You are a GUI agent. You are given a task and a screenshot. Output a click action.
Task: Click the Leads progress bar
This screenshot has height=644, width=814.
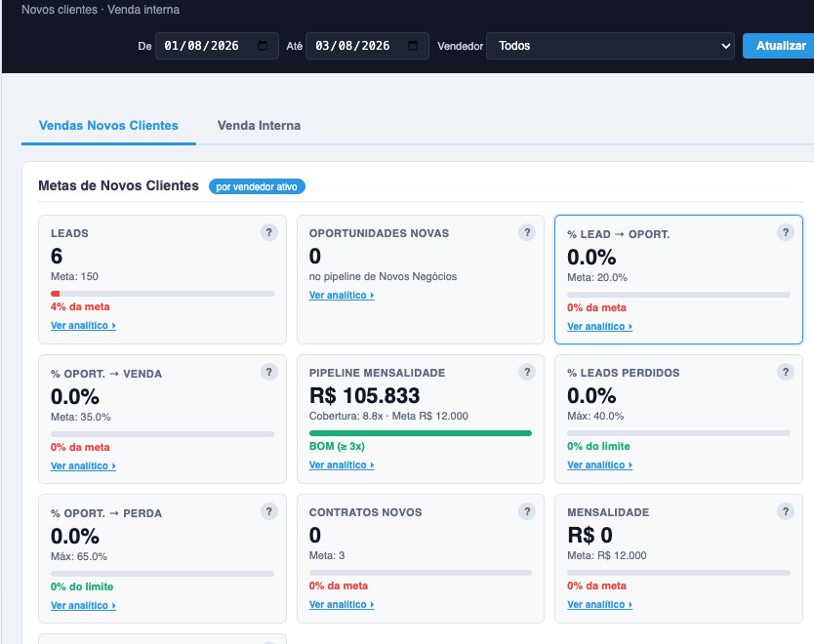coord(162,294)
